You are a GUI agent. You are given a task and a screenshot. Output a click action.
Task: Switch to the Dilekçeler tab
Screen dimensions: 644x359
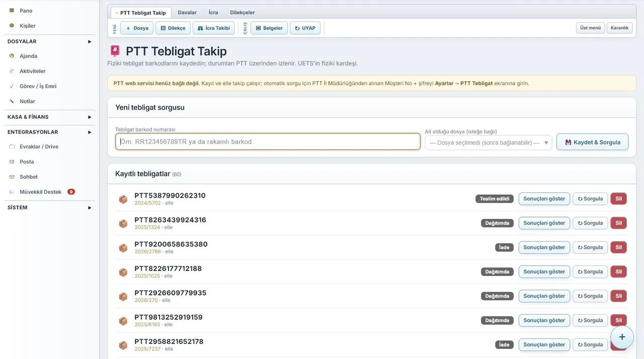pyautogui.click(x=243, y=13)
